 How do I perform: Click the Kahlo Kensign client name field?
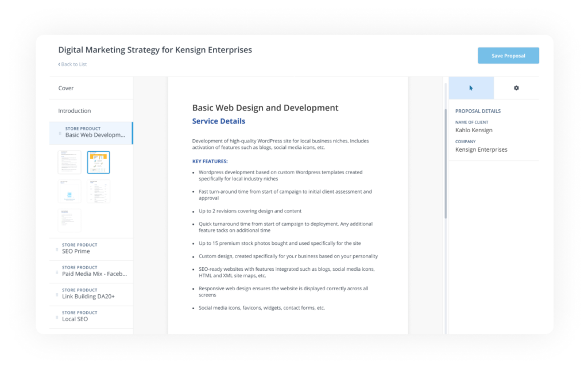tap(474, 130)
